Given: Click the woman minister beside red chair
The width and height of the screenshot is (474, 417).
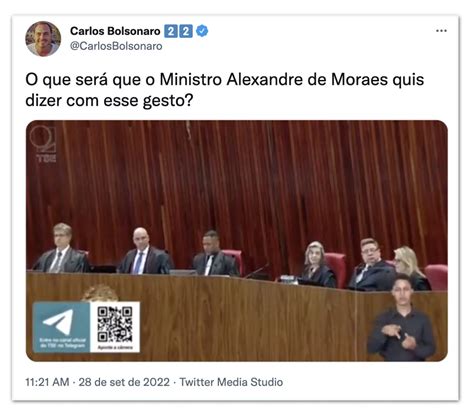Looking at the screenshot, I should pos(317,265).
